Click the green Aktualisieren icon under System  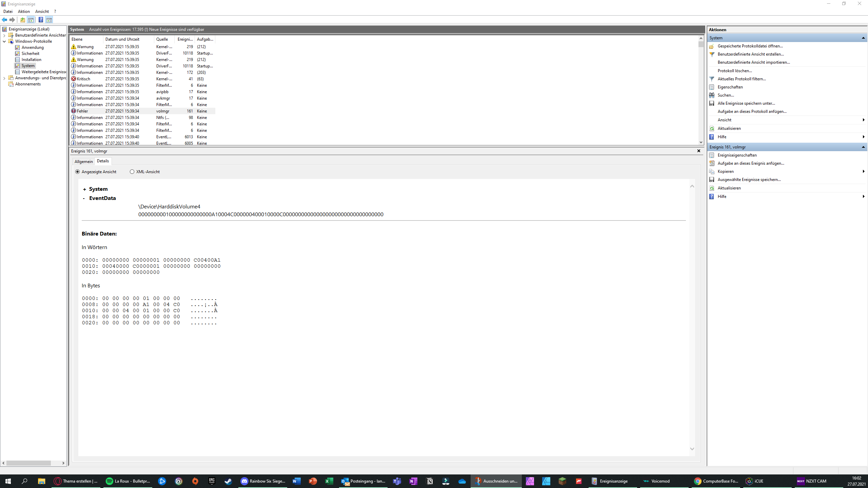pyautogui.click(x=712, y=128)
